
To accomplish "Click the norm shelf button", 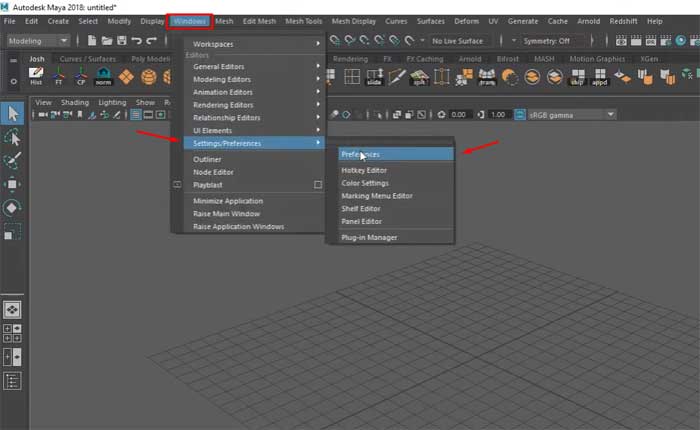I will click(x=104, y=78).
